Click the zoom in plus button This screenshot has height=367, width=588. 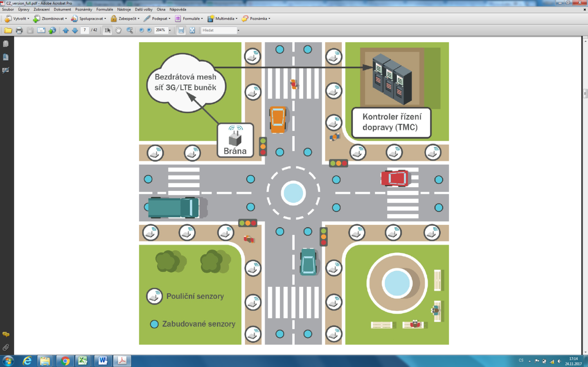point(149,30)
